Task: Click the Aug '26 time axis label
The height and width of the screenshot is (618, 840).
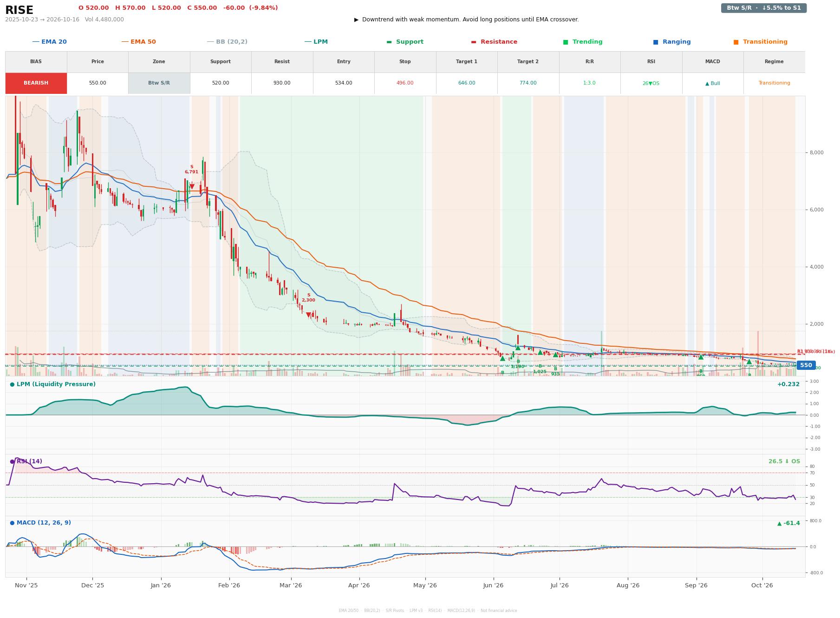Action: coord(628,585)
